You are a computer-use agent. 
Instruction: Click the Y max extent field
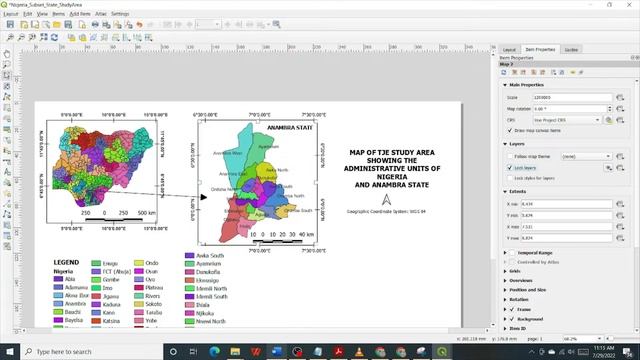click(x=567, y=238)
